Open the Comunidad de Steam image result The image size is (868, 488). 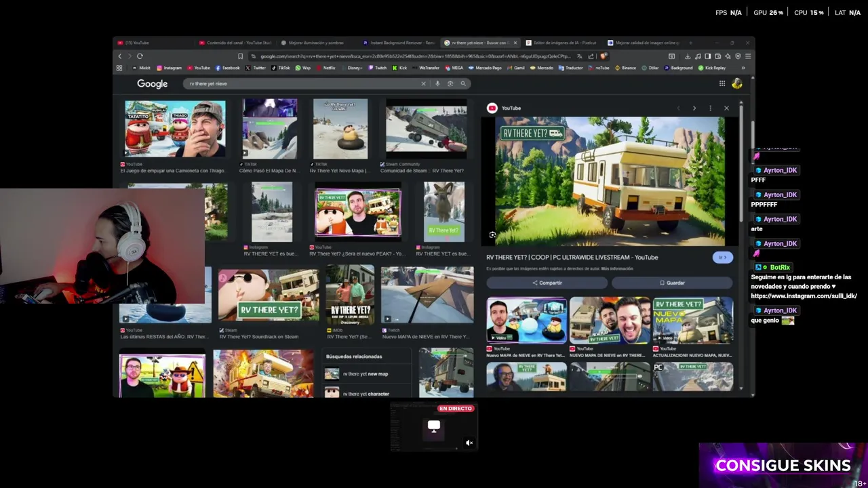click(426, 129)
